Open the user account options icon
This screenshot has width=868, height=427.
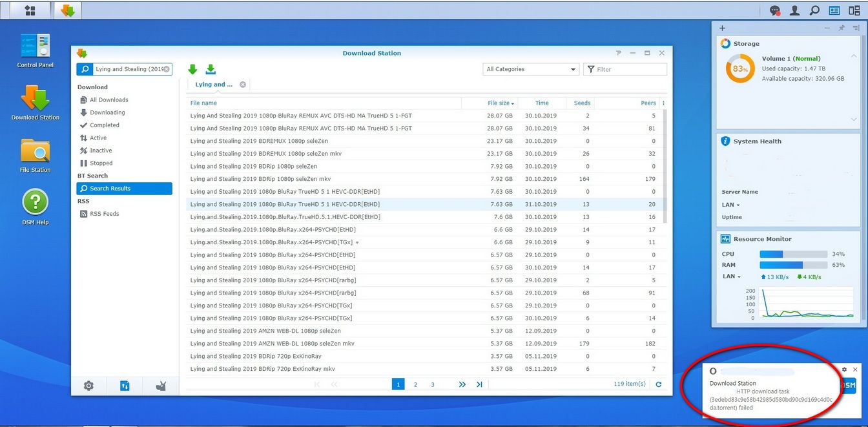point(795,10)
